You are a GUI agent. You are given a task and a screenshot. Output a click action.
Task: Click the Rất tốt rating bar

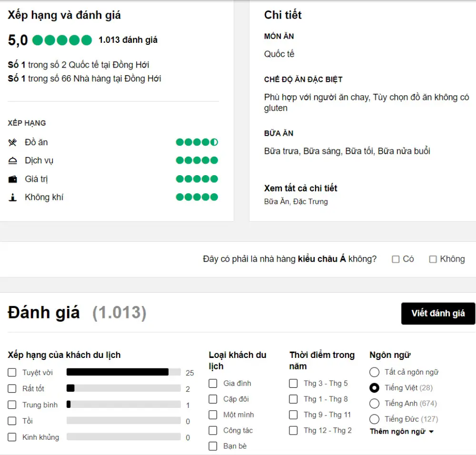[124, 388]
